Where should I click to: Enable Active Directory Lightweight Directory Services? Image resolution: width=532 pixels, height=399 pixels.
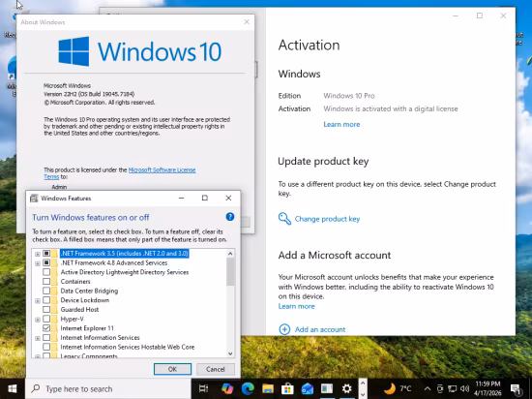46,272
